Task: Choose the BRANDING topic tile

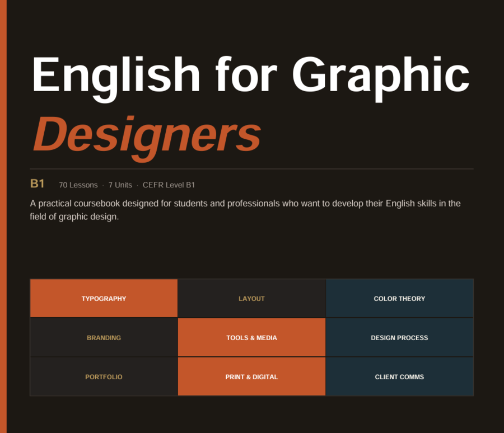Action: click(x=104, y=337)
